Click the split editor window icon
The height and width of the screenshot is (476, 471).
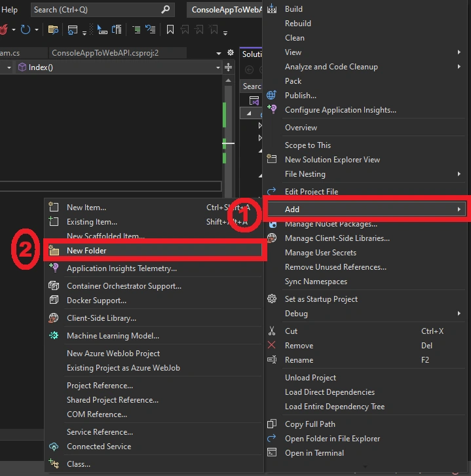(x=229, y=67)
